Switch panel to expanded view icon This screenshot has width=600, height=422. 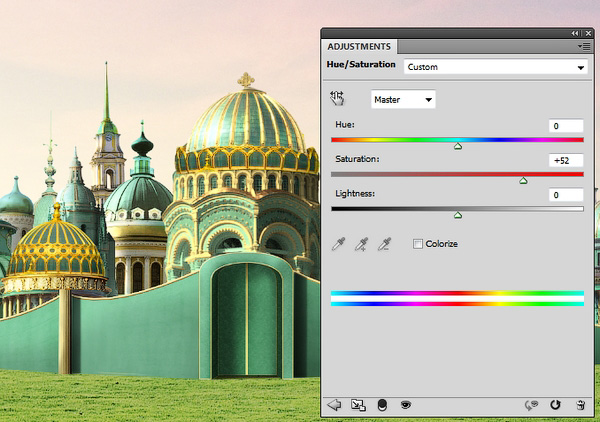(x=359, y=405)
